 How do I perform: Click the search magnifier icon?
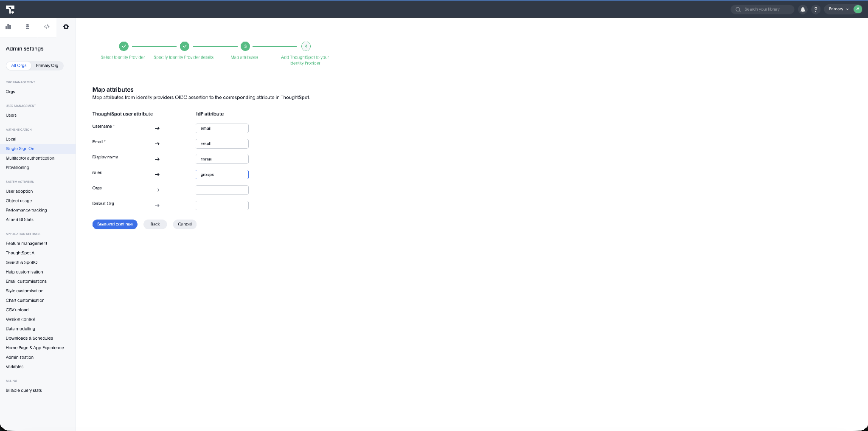(738, 9)
